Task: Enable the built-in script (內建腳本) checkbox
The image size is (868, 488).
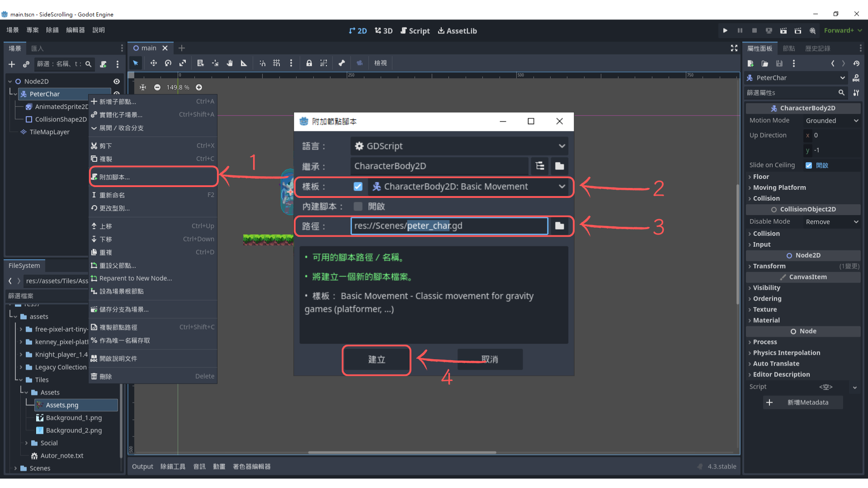Action: (358, 206)
